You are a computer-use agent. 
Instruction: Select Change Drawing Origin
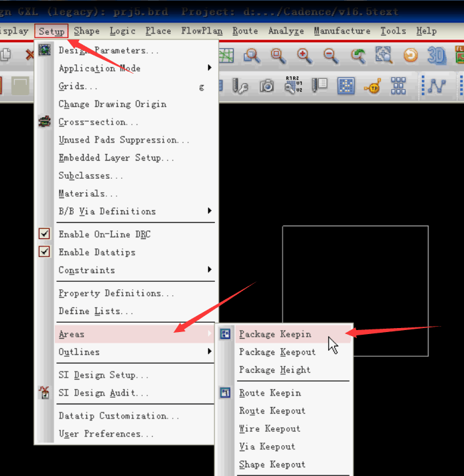click(x=135, y=104)
